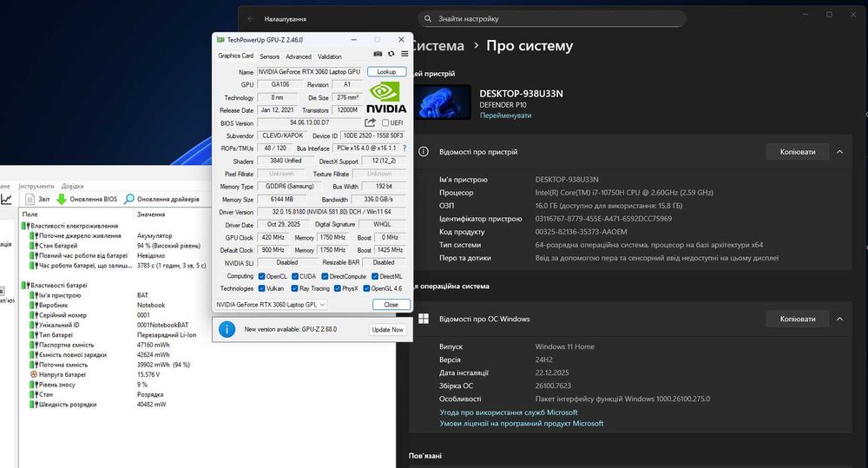Open the Довідка menu
868x468 pixels.
pyautogui.click(x=73, y=186)
